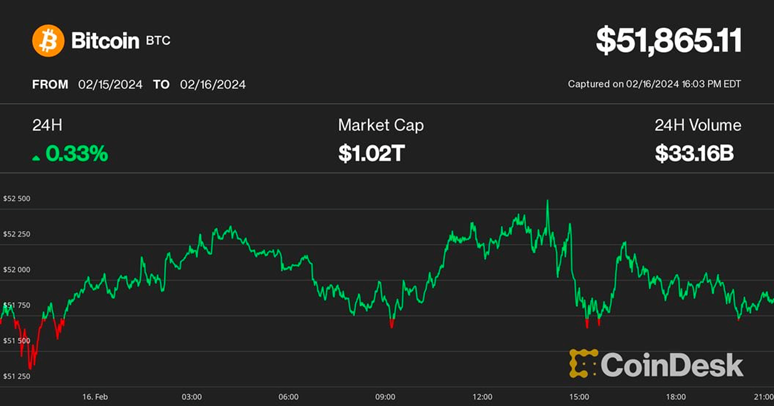Click the $51,865.11 price value
This screenshot has height=406, width=774.
click(668, 40)
